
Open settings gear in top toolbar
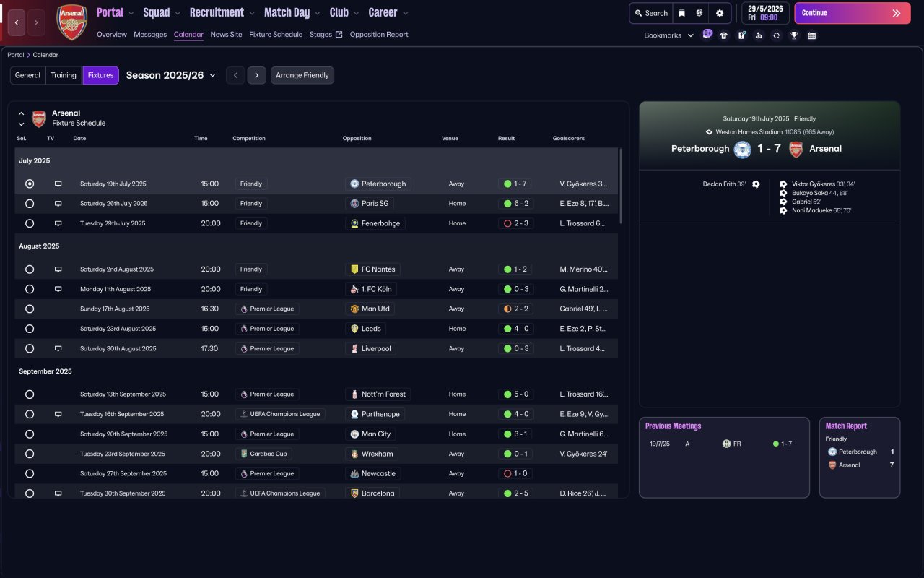click(x=720, y=13)
